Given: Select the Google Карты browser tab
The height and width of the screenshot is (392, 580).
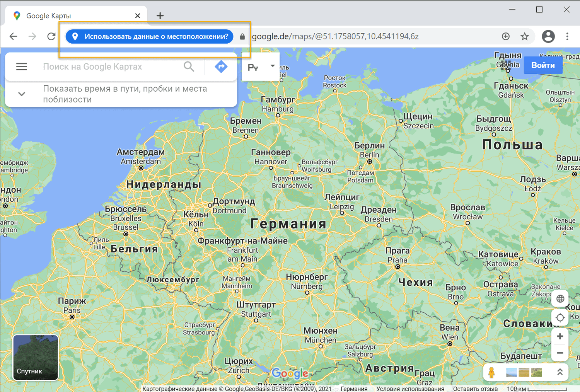Looking at the screenshot, I should tap(76, 16).
